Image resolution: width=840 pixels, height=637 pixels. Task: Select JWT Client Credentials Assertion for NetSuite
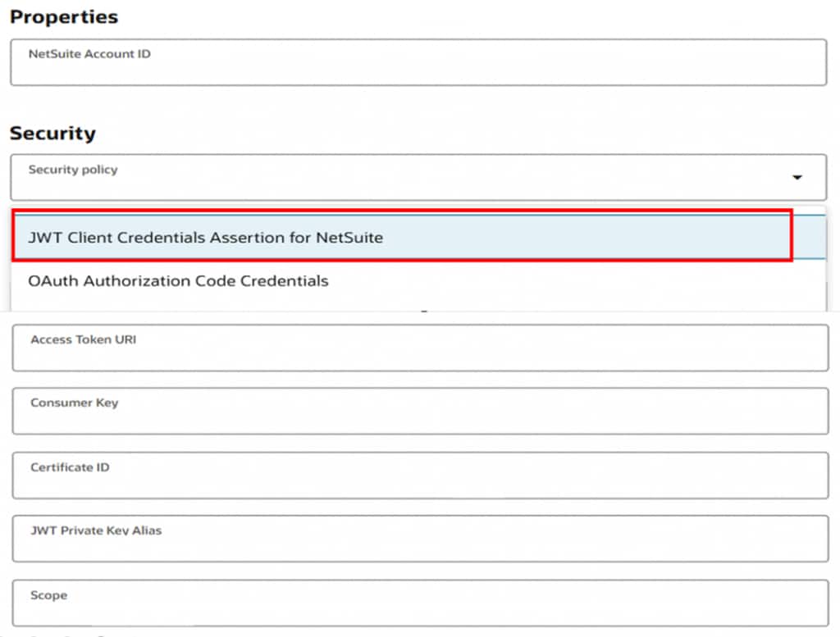(x=205, y=238)
